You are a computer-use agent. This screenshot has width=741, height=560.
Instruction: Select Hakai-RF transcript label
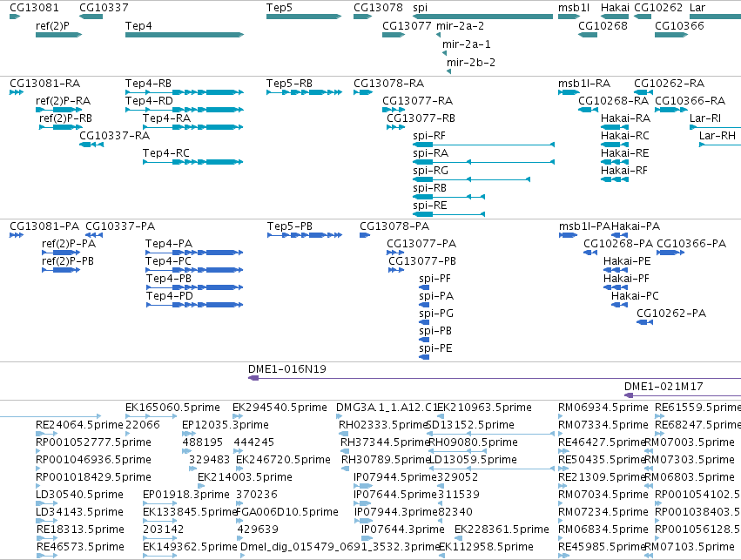pos(623,171)
